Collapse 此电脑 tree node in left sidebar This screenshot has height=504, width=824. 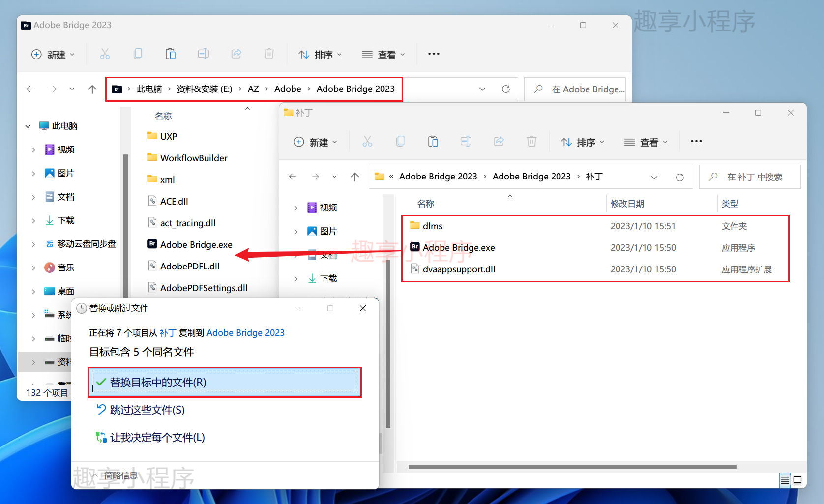pyautogui.click(x=28, y=126)
